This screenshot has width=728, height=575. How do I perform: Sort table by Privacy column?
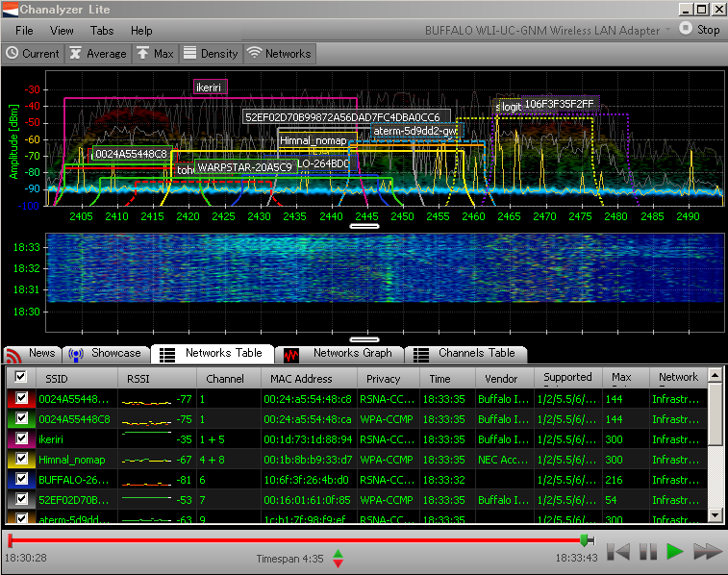[x=389, y=378]
